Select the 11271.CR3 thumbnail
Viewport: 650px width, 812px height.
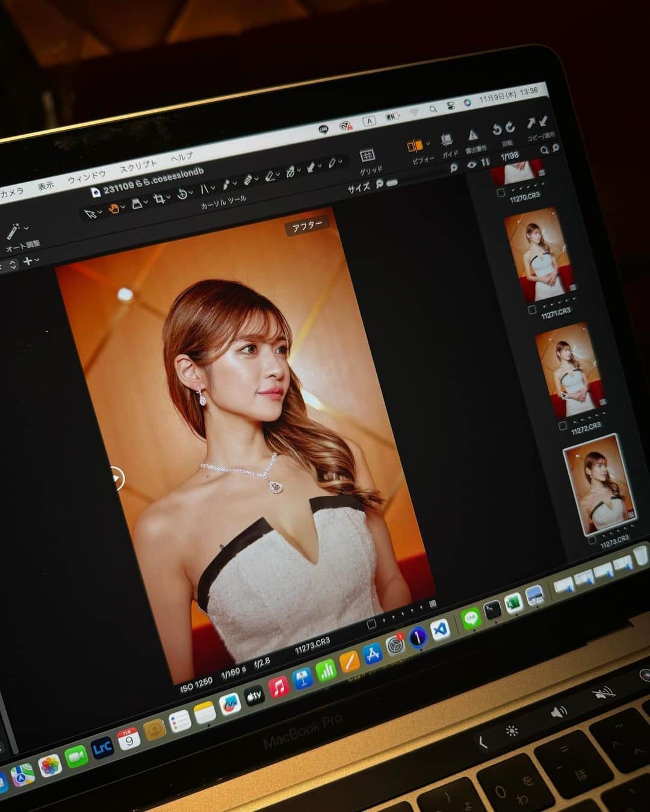[539, 254]
